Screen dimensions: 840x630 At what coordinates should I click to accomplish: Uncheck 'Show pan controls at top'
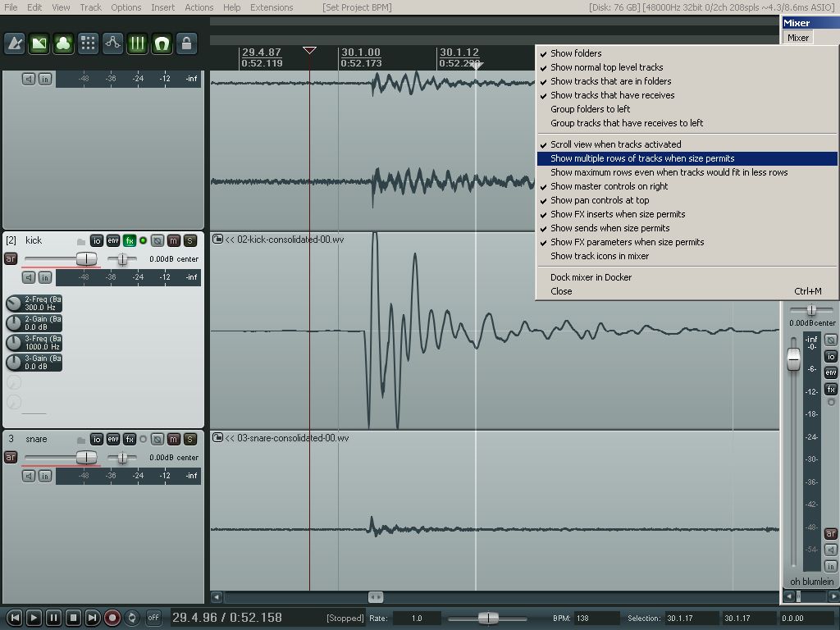coord(600,200)
